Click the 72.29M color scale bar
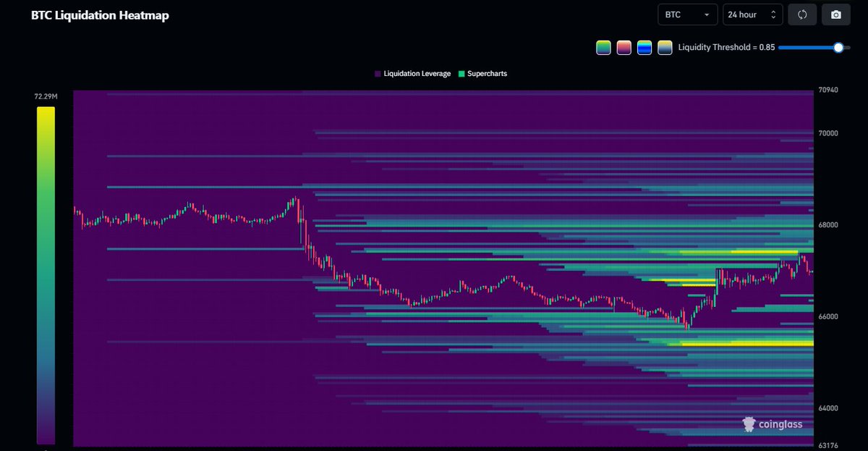 pos(46,275)
